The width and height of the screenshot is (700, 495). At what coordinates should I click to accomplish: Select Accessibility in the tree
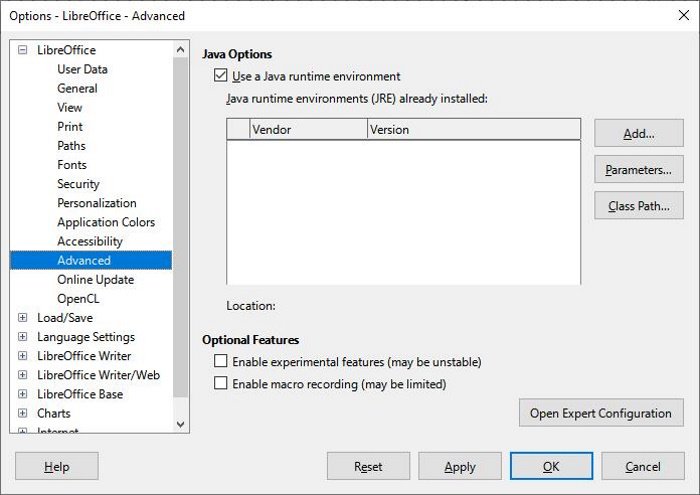point(90,241)
